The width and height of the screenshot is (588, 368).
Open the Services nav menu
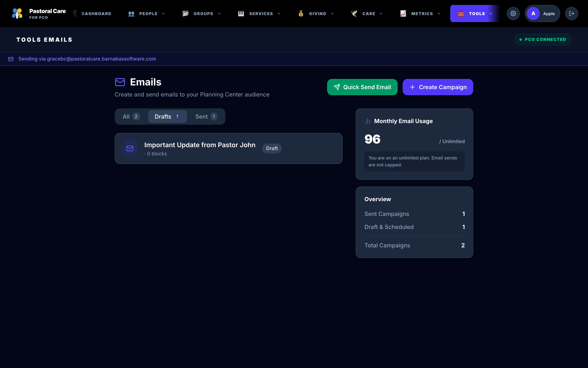(x=259, y=14)
